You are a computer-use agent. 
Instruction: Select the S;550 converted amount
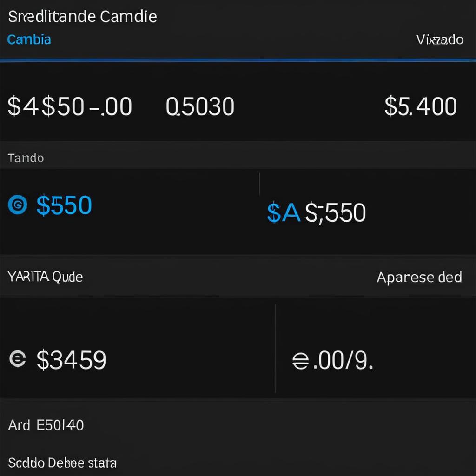point(335,212)
